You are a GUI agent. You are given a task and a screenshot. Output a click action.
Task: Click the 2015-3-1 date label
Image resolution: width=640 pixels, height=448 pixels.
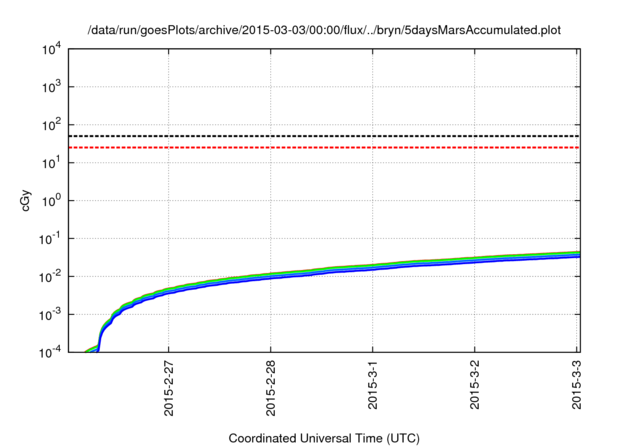tap(372, 385)
